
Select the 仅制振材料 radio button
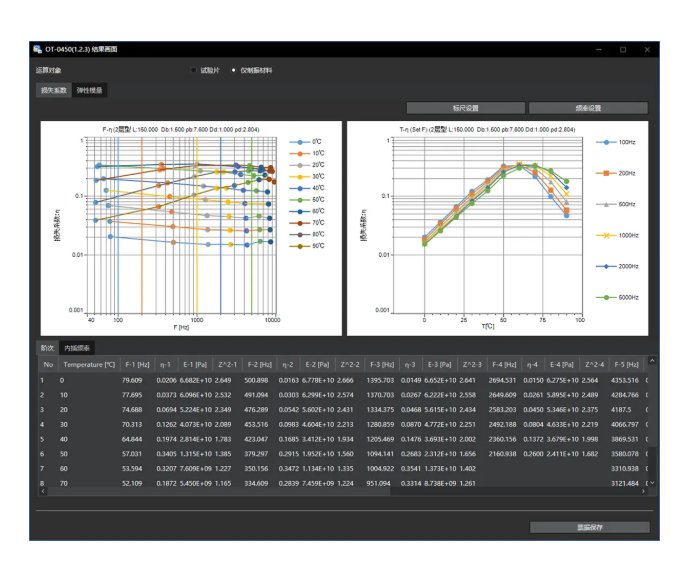[x=234, y=71]
